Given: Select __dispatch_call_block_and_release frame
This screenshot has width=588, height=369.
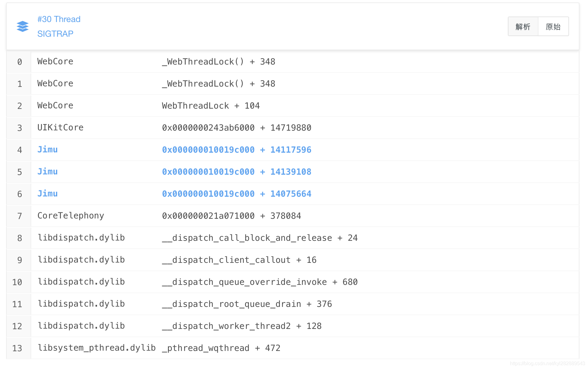Looking at the screenshot, I should coord(259,238).
